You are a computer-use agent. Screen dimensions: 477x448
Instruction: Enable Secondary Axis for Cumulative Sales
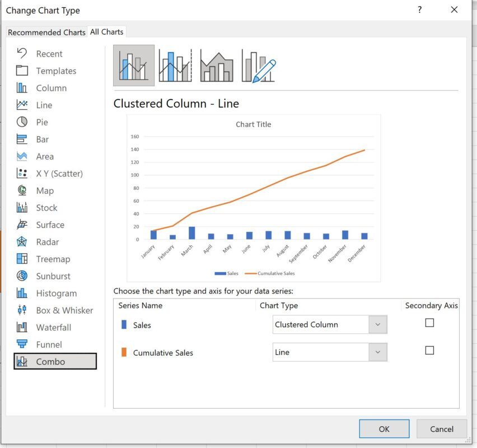[x=429, y=351]
